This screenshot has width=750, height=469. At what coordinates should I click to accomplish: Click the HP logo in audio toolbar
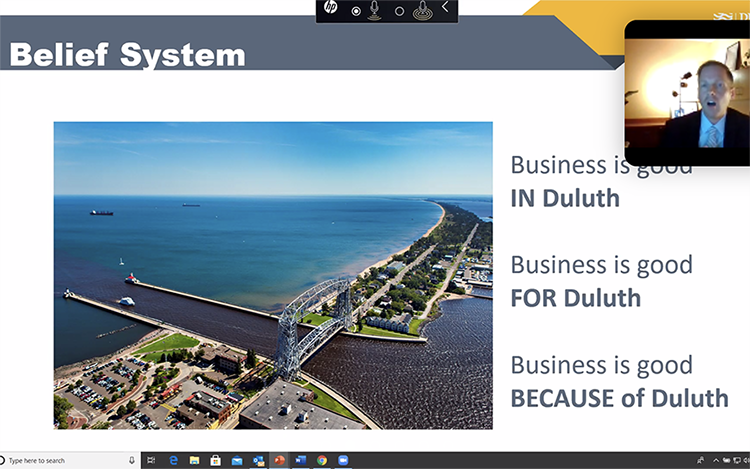331,9
